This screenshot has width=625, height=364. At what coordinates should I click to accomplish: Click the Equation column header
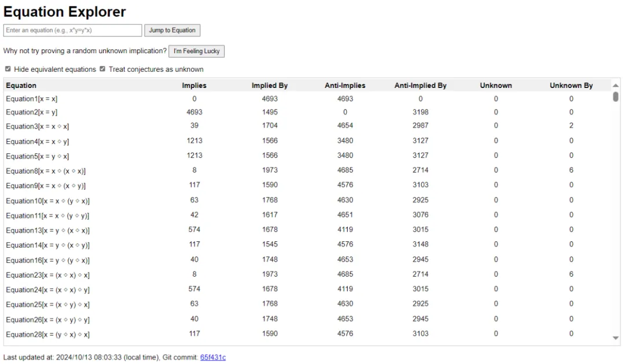pos(21,85)
